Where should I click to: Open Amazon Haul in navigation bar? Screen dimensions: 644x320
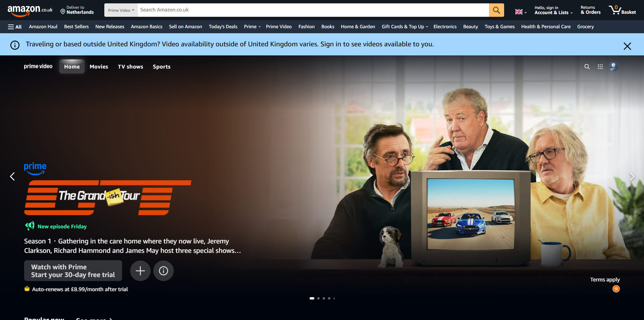click(43, 27)
